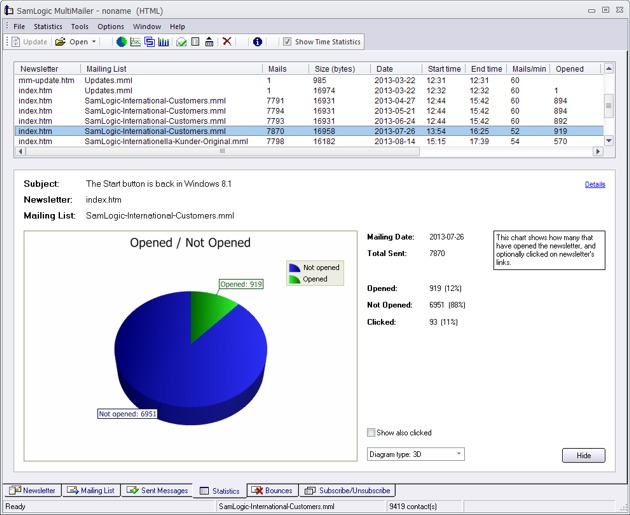Sort by the Opened column header

pos(575,69)
